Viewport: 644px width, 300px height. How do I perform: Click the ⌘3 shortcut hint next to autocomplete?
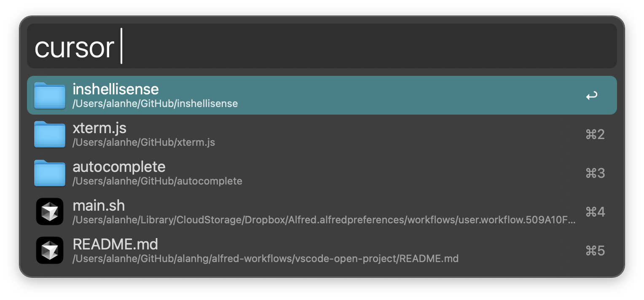595,173
